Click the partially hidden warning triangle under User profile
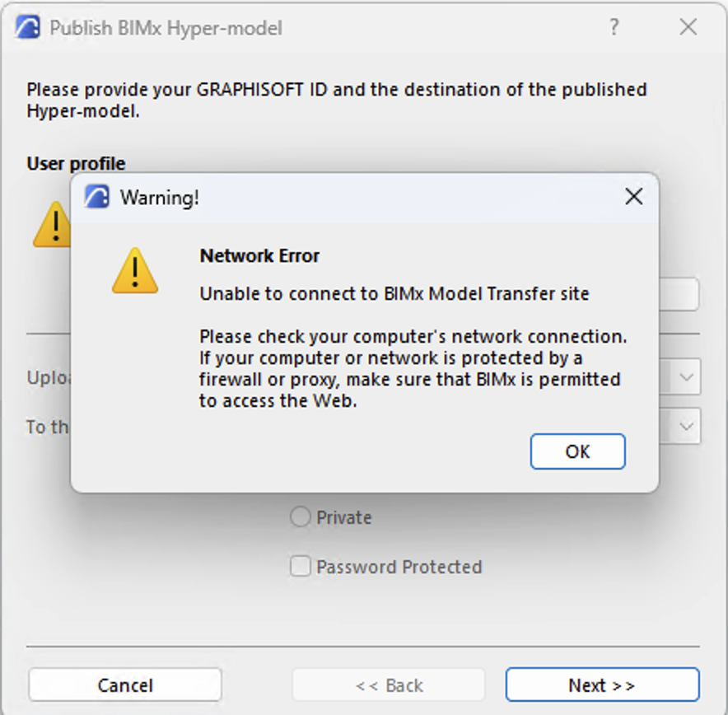Image resolution: width=728 pixels, height=715 pixels. (52, 224)
